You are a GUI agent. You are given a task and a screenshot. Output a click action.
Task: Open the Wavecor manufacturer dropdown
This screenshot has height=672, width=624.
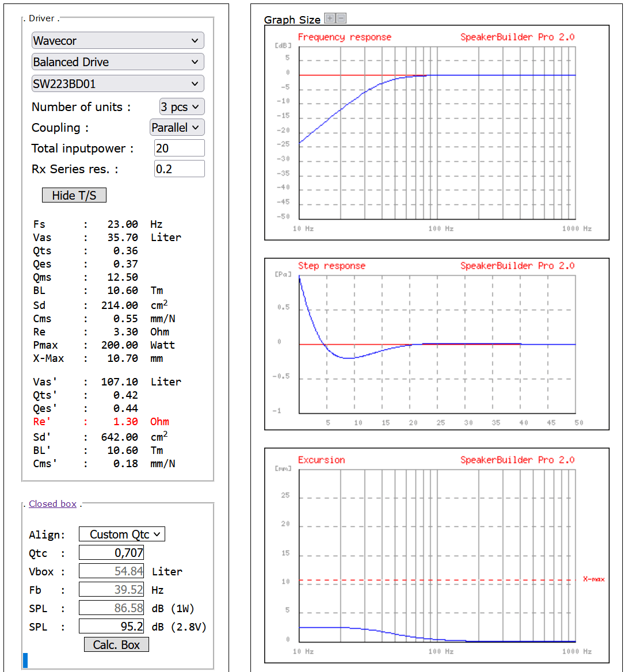[x=117, y=41]
